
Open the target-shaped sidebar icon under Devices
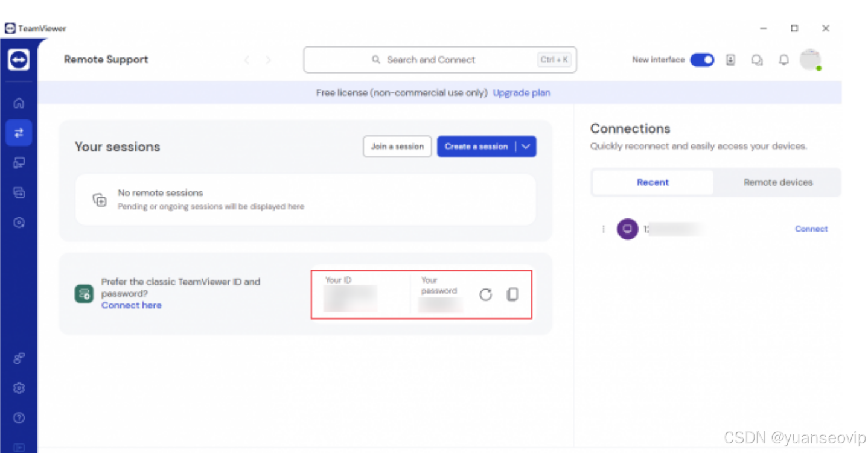coord(19,223)
